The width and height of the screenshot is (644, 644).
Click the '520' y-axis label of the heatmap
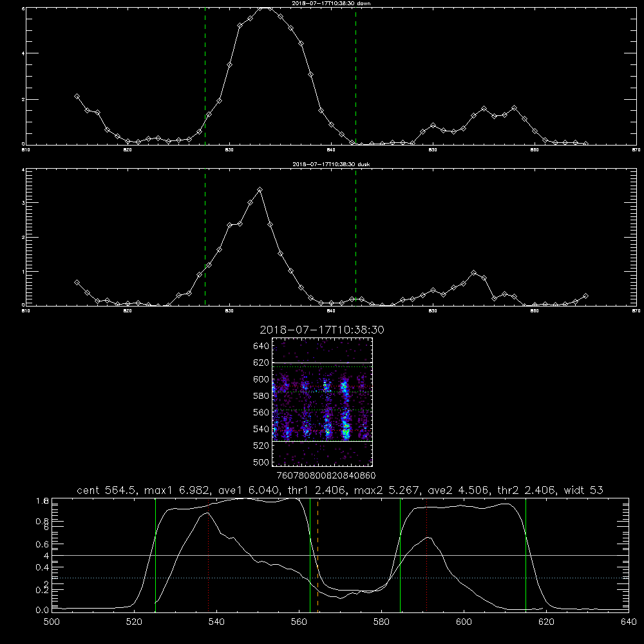261,446
